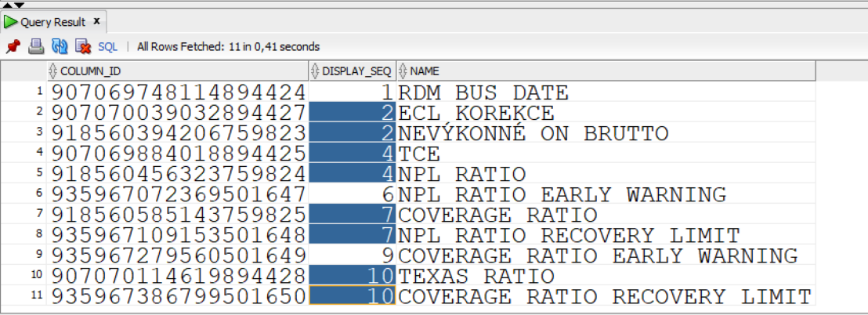The height and width of the screenshot is (315, 868).
Task: Select the Query Result tab
Action: tap(54, 22)
